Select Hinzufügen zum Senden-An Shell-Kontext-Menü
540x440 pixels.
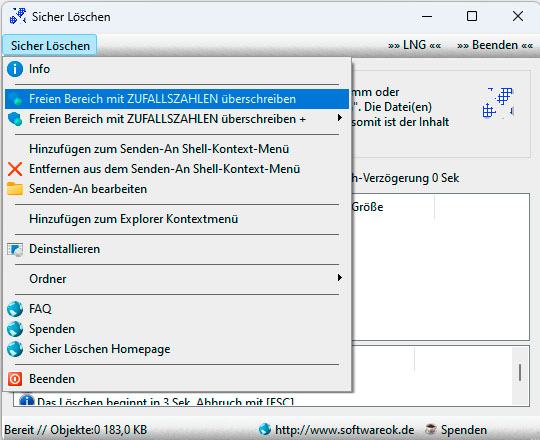pos(177,149)
